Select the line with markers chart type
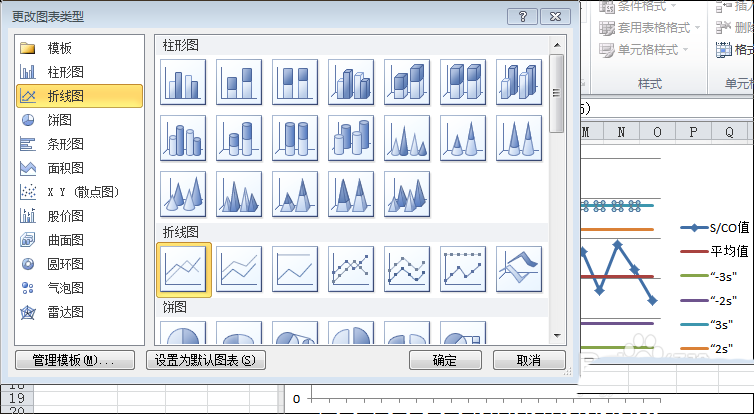The height and width of the screenshot is (414, 754). click(x=351, y=269)
